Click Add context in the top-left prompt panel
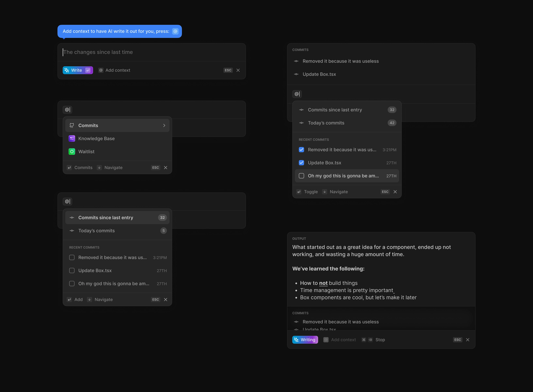Screen dimensions: 533x392 coord(114,70)
